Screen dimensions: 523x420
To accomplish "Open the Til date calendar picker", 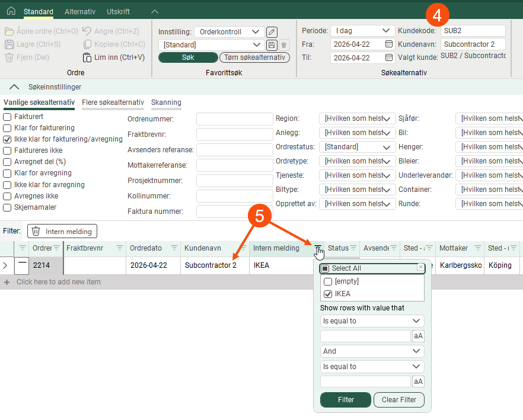I will coord(389,57).
